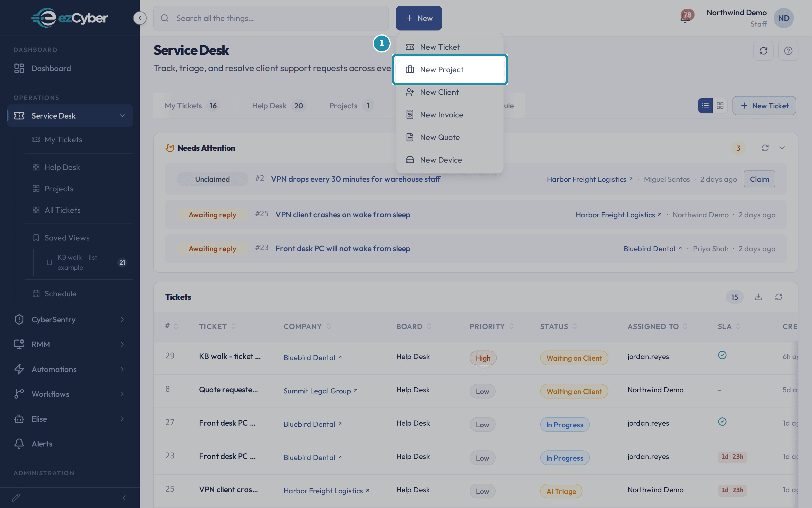Collapse the Needs Attention panel
The width and height of the screenshot is (812, 508).
tap(782, 148)
